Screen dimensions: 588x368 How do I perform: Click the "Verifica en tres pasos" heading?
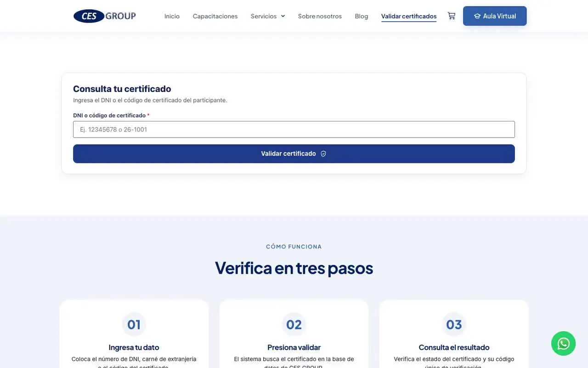pyautogui.click(x=294, y=268)
